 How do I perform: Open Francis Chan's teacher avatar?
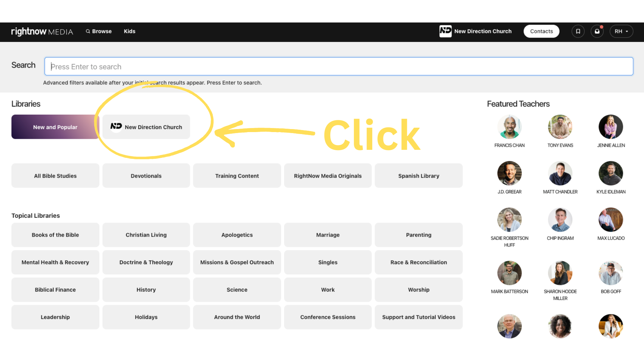[509, 127]
